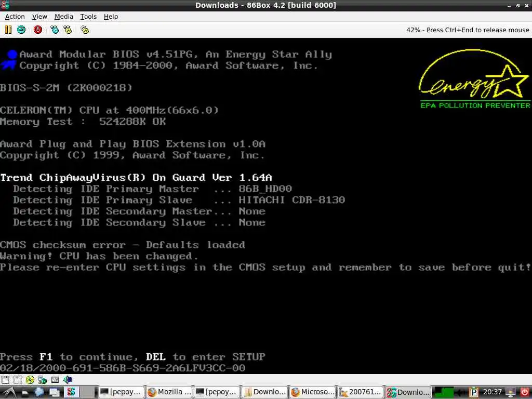The width and height of the screenshot is (532, 399).
Task: Click 'Warning! CPU has been changed.' line
Action: coord(99,256)
